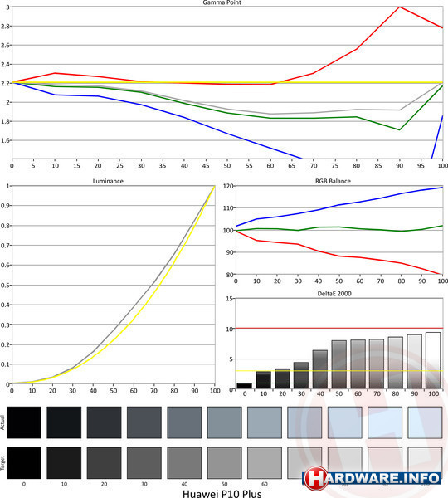This screenshot has height=498, width=448.
Task: Choose the Actual row swatch for level 50
Action: (x=225, y=422)
